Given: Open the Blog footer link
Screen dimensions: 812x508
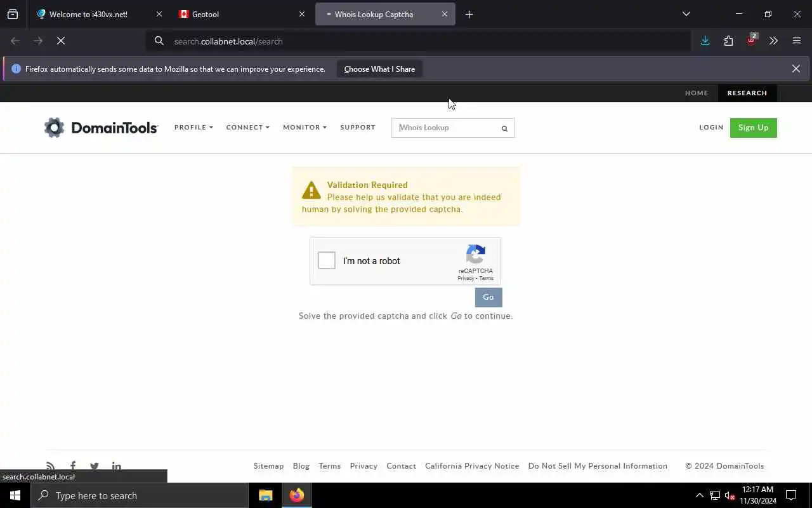Looking at the screenshot, I should [301, 465].
